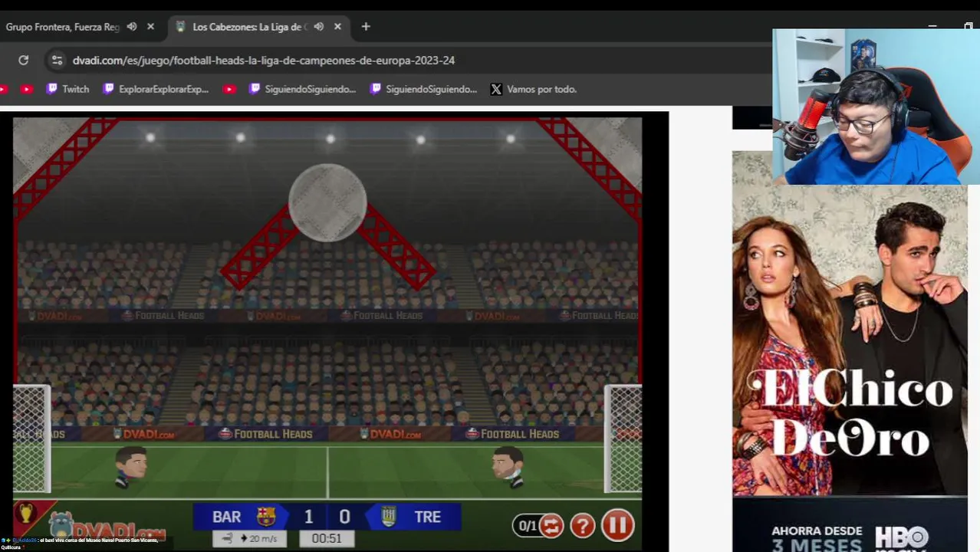Open the ExplorarExplorarExp... bookmark
Image resolution: width=980 pixels, height=552 pixels.
pyautogui.click(x=156, y=89)
